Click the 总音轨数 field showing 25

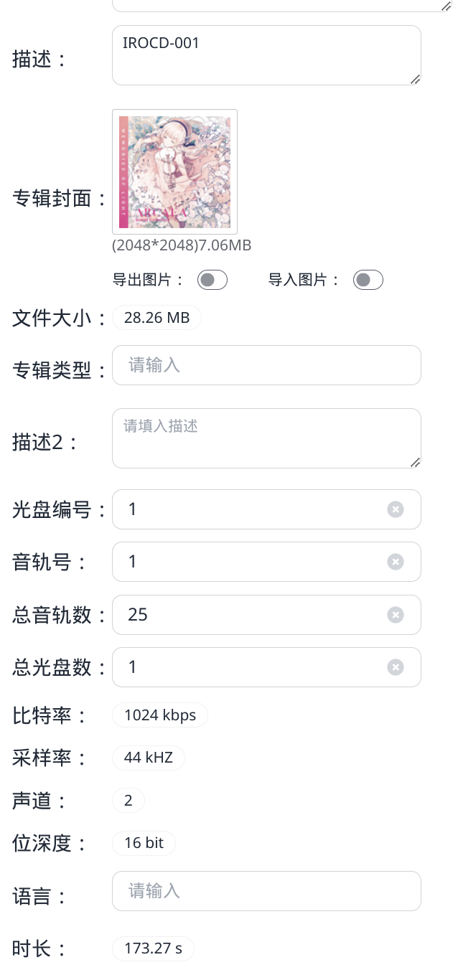(x=251, y=615)
